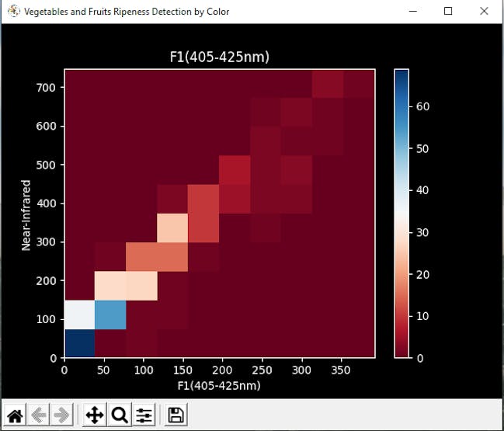
Task: Click the plot title F1(405-425nm)
Action: (x=220, y=57)
